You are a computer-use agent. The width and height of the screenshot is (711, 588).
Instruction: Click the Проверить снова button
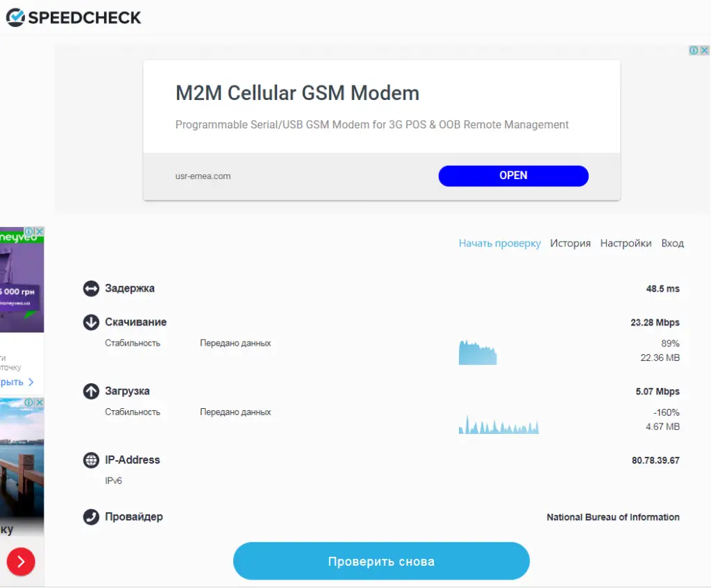(x=381, y=561)
